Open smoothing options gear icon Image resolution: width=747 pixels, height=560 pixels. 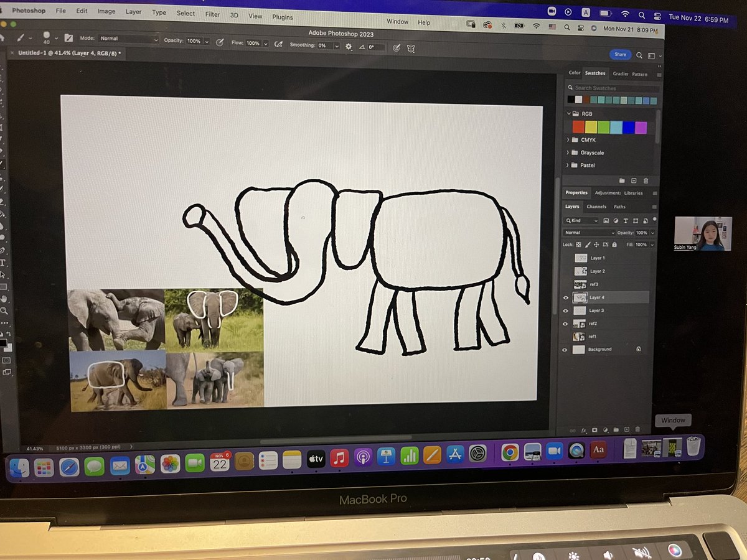point(349,46)
